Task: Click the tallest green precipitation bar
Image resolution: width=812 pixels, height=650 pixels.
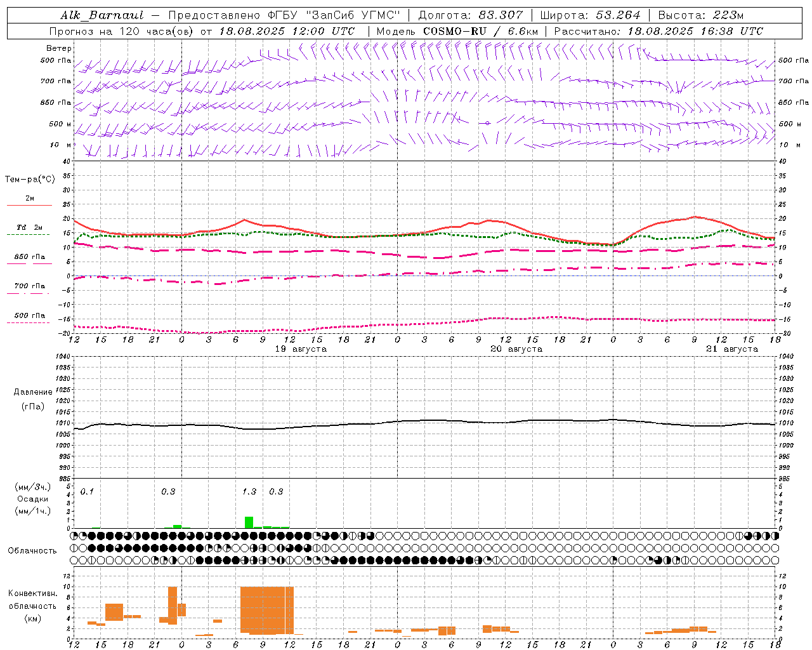Action: coord(249,522)
